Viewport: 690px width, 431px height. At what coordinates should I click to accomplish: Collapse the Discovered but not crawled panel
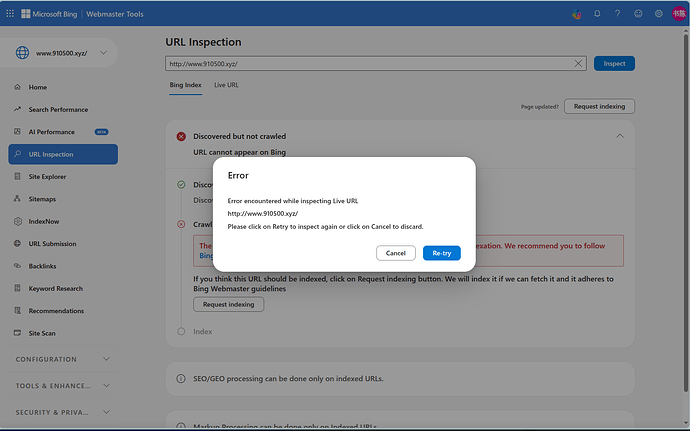pos(620,136)
